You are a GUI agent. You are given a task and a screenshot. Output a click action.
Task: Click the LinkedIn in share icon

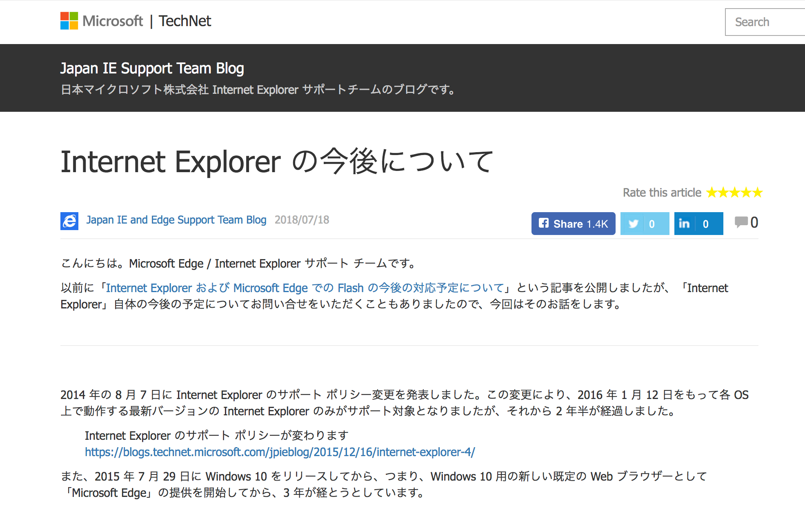[x=684, y=224]
